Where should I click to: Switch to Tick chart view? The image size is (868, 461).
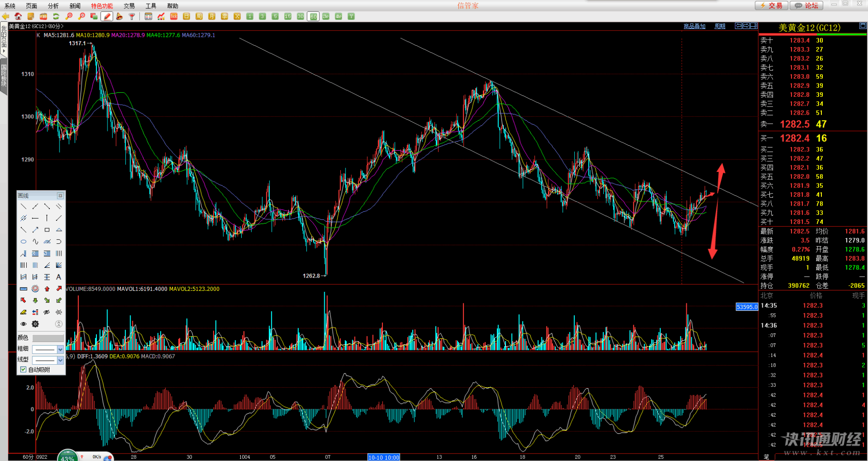(174, 17)
